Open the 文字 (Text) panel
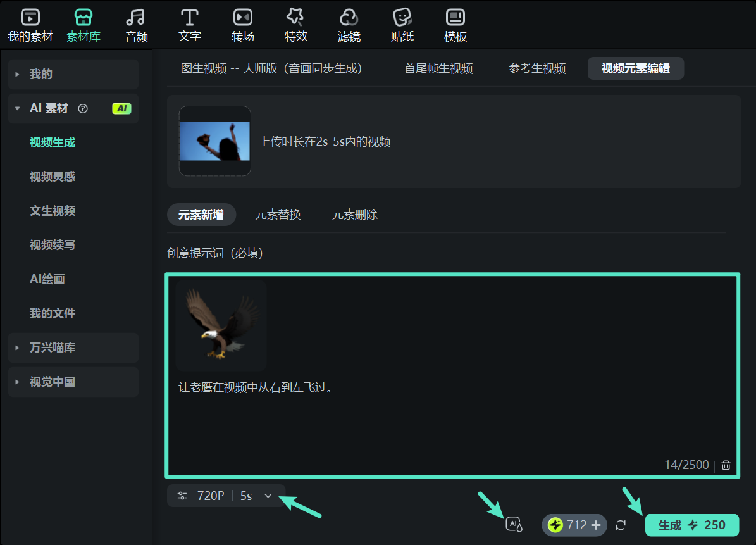The image size is (756, 545). click(189, 24)
